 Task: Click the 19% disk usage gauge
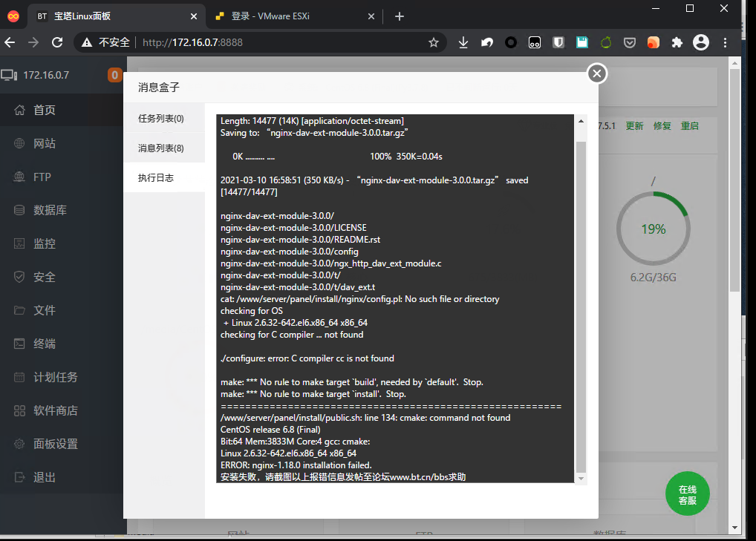654,229
